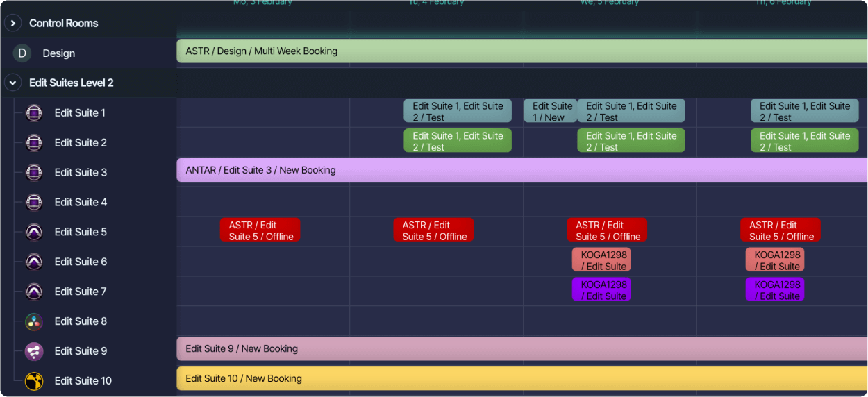
Task: Click the Edit Suite 2 resource icon
Action: click(34, 143)
